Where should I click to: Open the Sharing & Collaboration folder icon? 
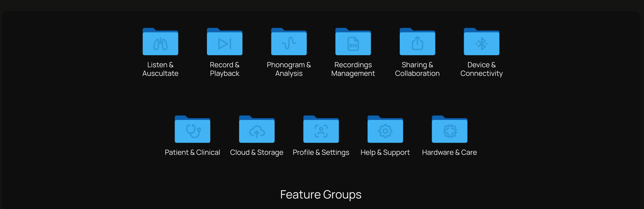click(417, 42)
